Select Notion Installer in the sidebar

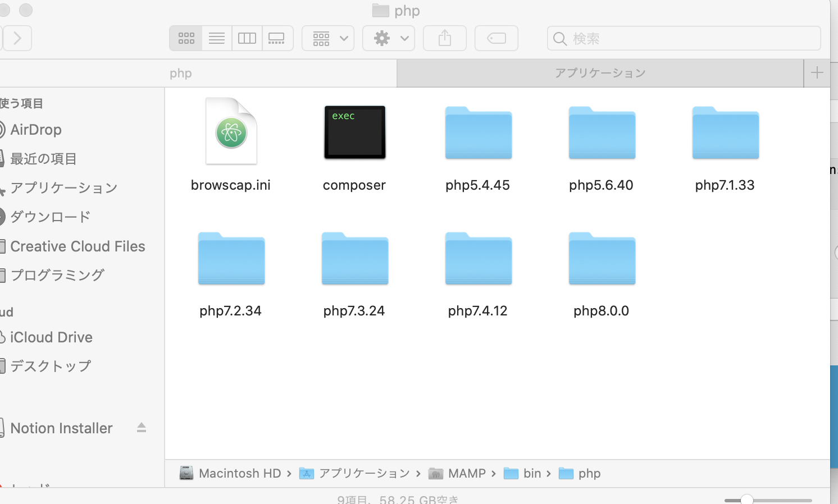(61, 428)
